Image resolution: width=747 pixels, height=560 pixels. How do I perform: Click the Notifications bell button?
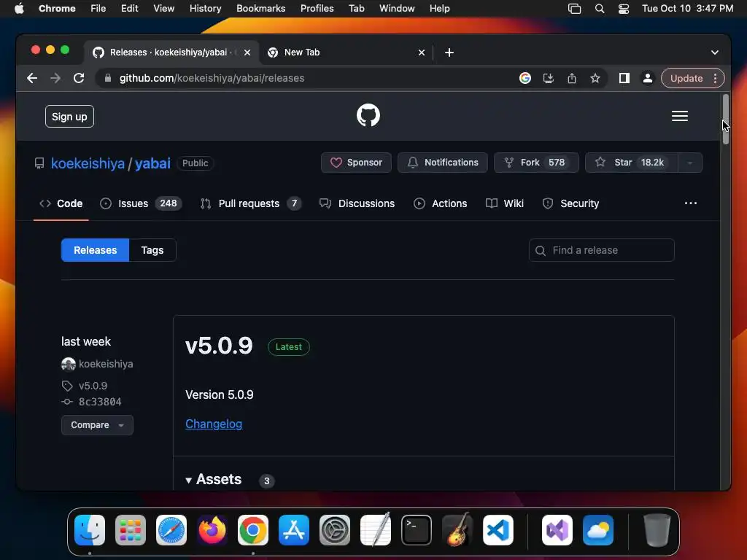(x=443, y=163)
